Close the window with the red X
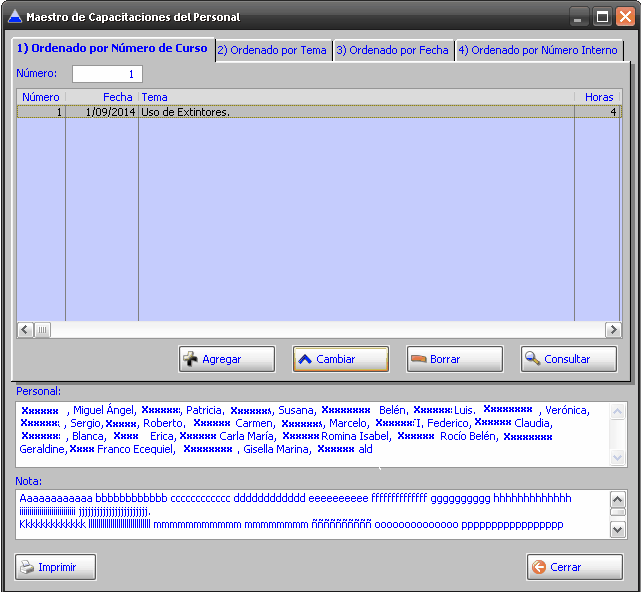The height and width of the screenshot is (592, 641). [625, 17]
